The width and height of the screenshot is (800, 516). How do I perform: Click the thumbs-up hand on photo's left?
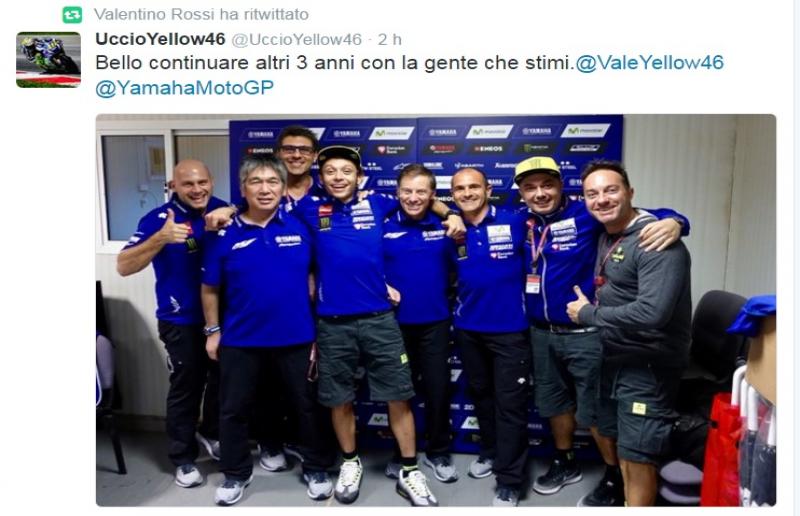tap(173, 228)
